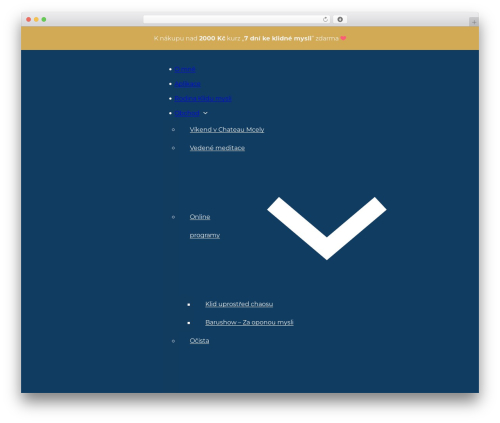Click the pink heart in banner
This screenshot has width=500, height=423.
click(343, 38)
